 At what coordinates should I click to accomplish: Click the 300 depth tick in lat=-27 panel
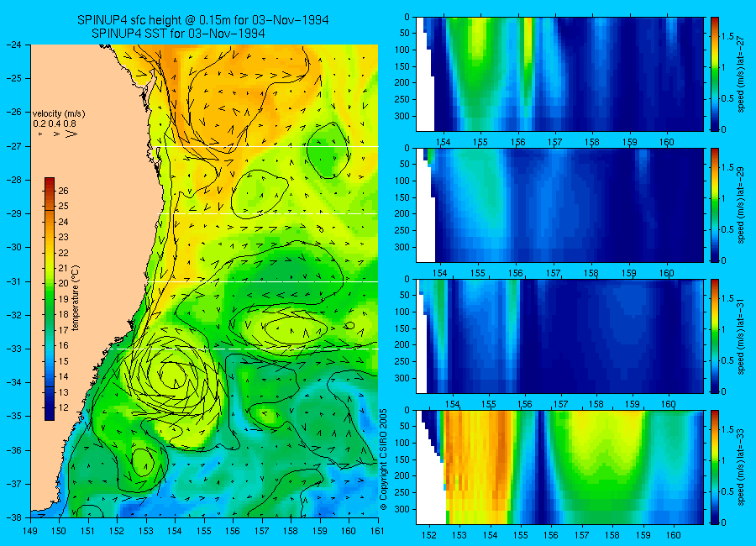(x=402, y=116)
